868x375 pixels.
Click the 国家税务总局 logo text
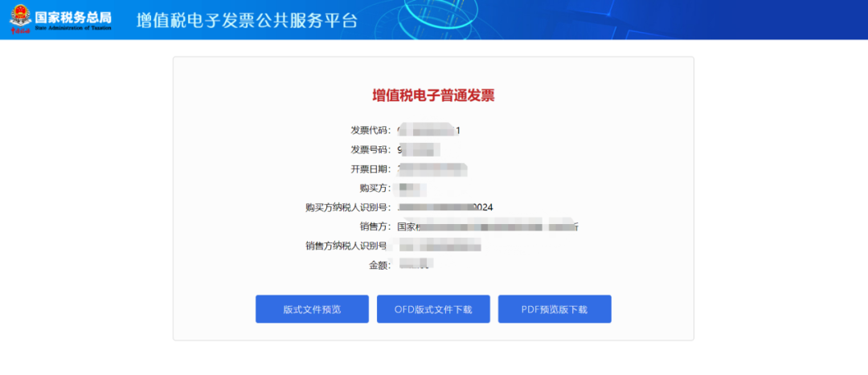tap(72, 15)
